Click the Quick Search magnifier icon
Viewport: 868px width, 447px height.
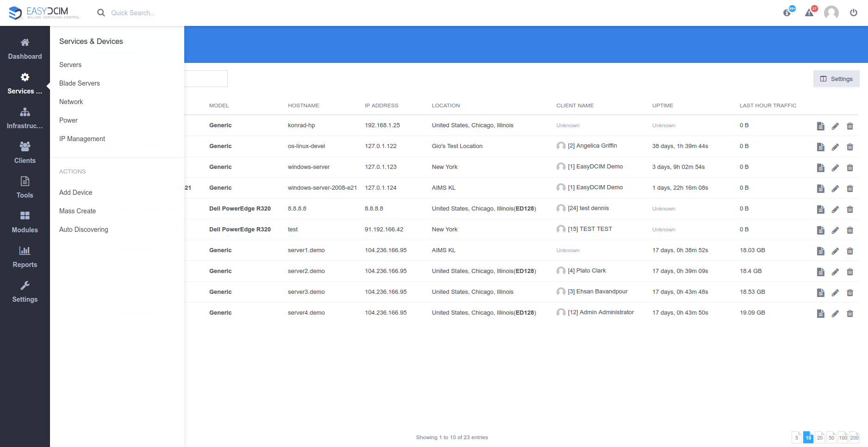(101, 13)
